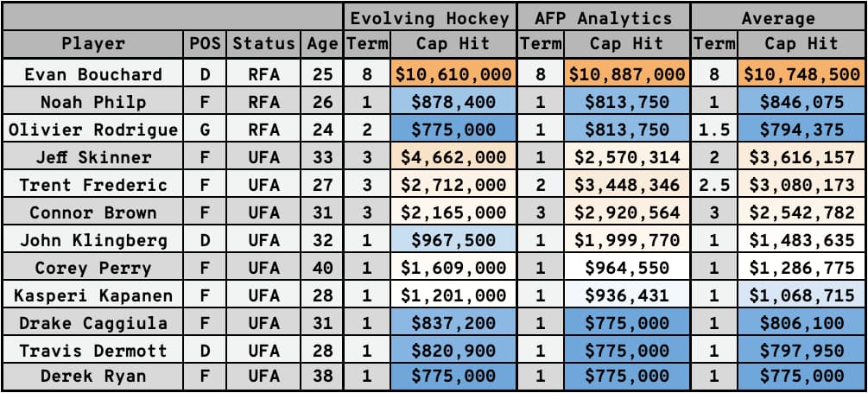Viewport: 868px width, 393px height.
Task: Select the "AFP Analytics" header cell
Action: tap(603, 17)
